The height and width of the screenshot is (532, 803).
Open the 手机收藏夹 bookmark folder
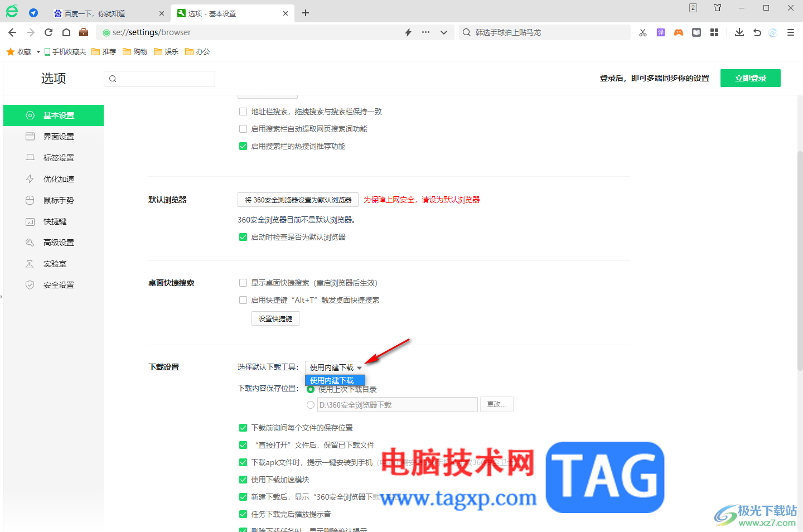tap(65, 52)
